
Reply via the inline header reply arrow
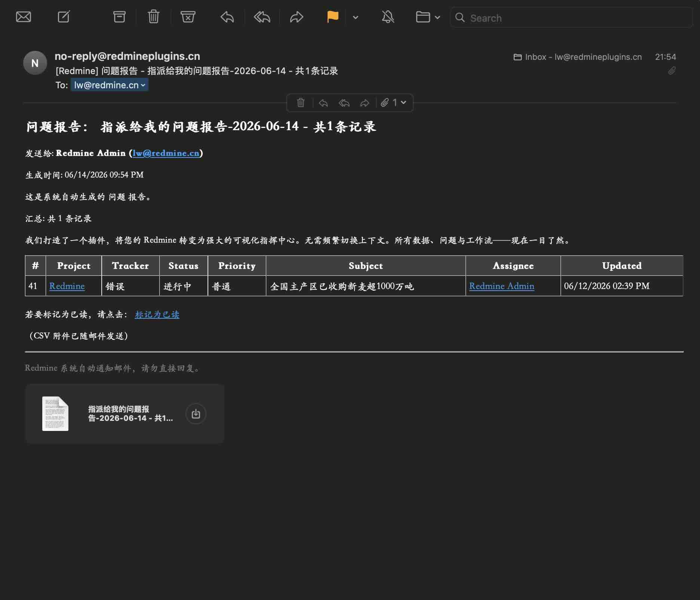pos(323,103)
